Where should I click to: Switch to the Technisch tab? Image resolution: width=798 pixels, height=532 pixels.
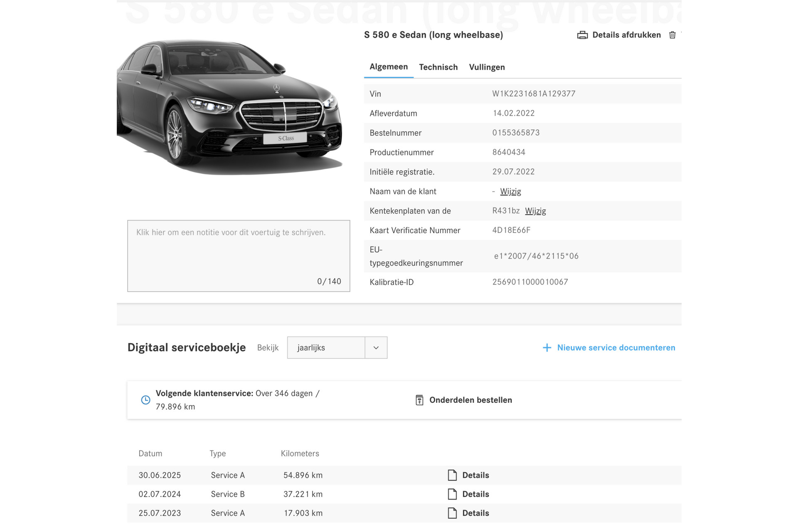(438, 67)
